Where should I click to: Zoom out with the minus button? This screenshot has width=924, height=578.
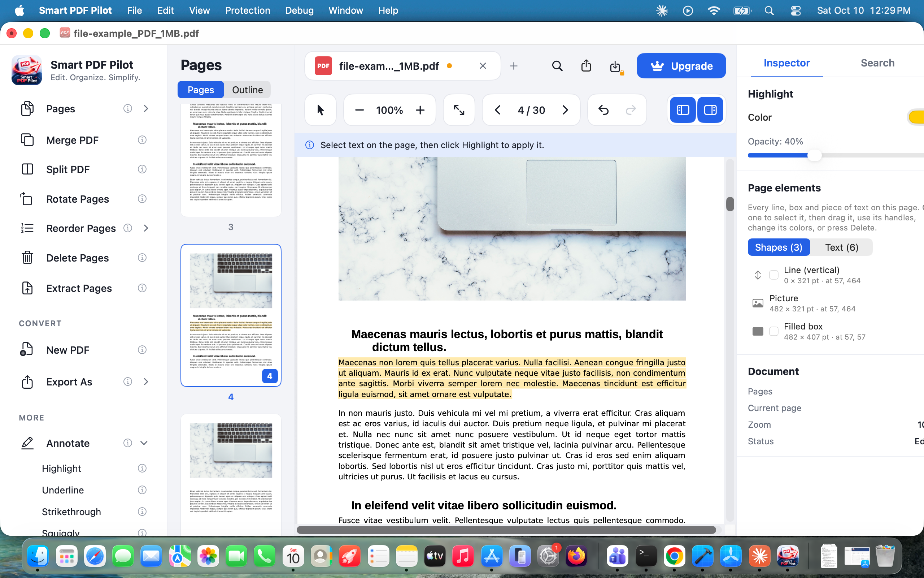[359, 110]
